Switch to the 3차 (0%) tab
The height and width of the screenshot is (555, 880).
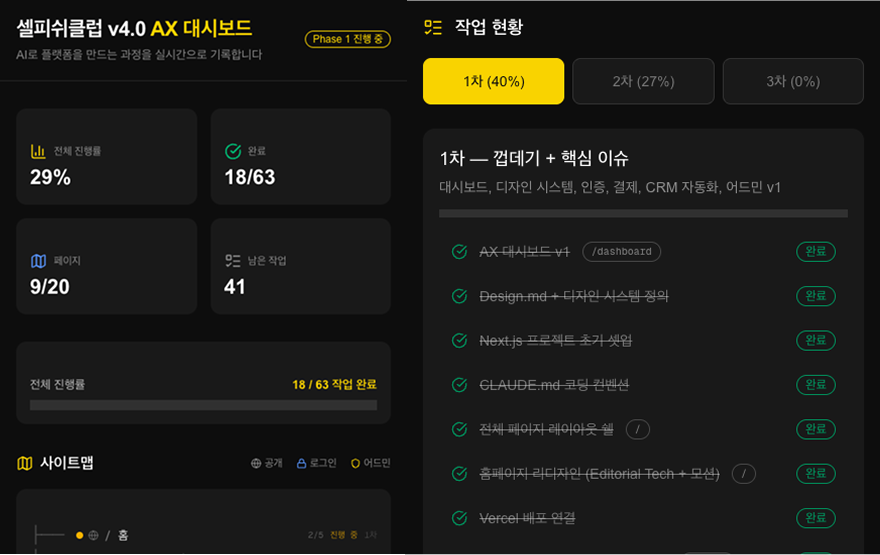793,81
